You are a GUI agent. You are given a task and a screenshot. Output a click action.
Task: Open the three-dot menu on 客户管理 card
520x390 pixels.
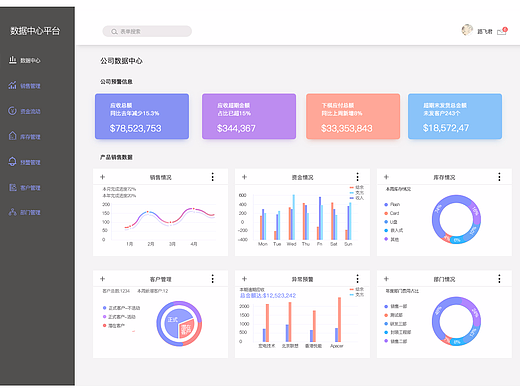[213, 279]
